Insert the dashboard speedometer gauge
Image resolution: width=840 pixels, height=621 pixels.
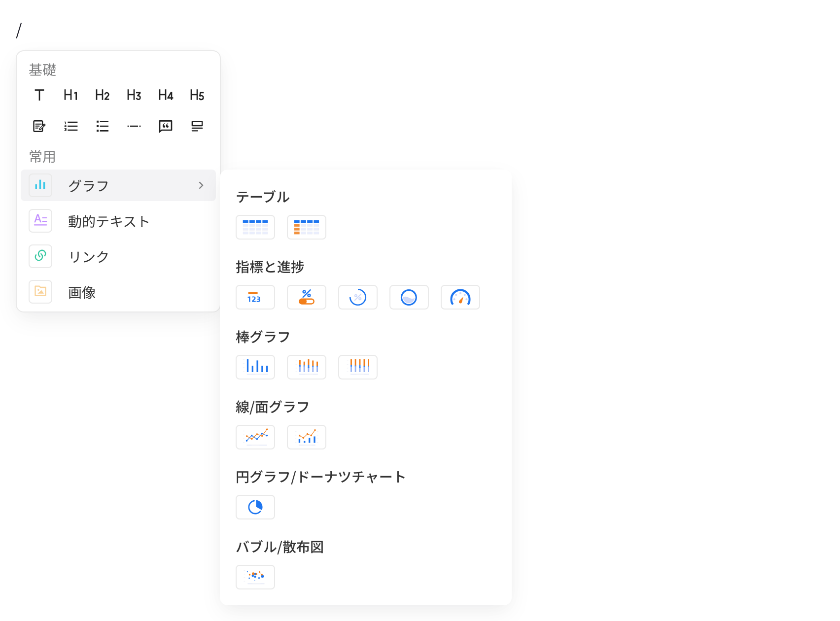[x=460, y=297]
